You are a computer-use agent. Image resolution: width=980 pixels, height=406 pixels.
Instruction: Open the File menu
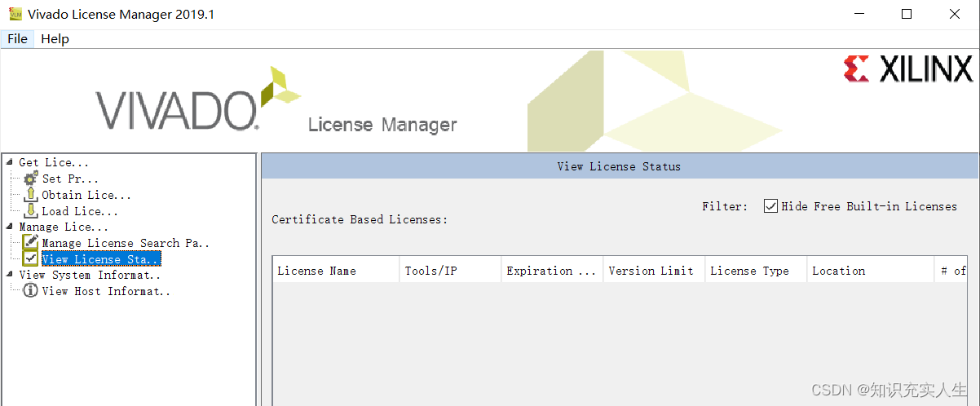17,39
